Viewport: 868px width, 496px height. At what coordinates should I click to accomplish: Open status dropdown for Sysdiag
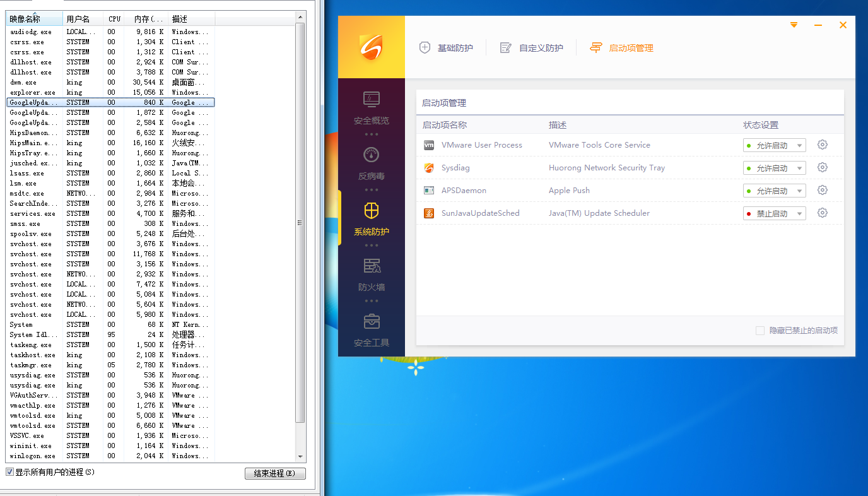pyautogui.click(x=774, y=168)
